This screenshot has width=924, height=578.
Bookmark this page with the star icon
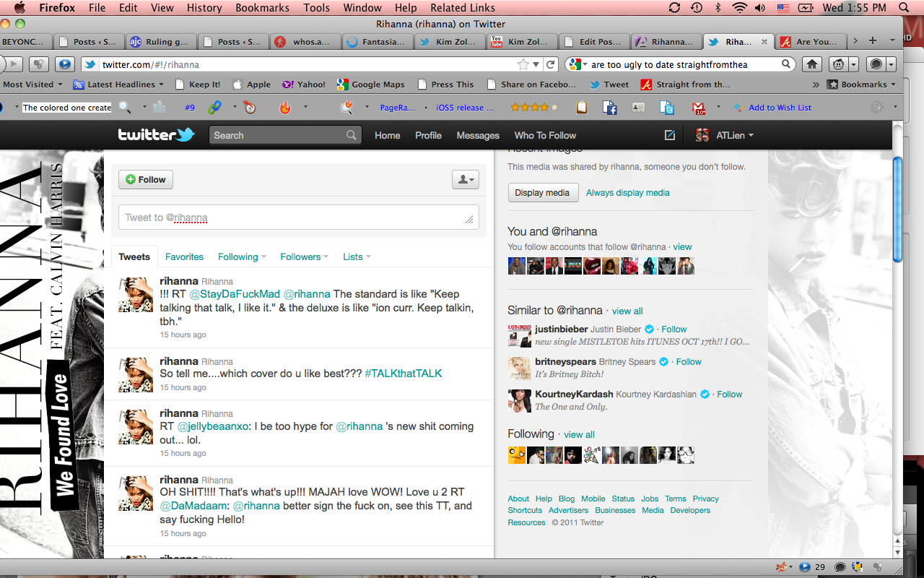point(523,64)
